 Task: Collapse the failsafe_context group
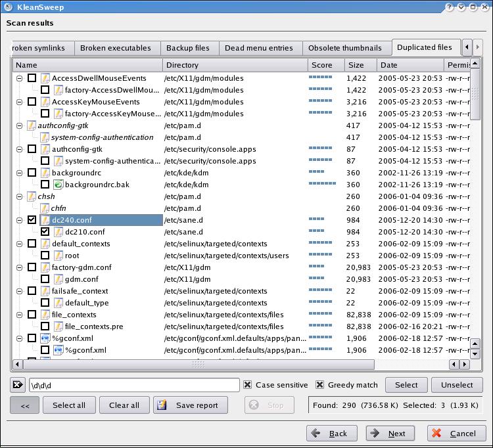20,291
